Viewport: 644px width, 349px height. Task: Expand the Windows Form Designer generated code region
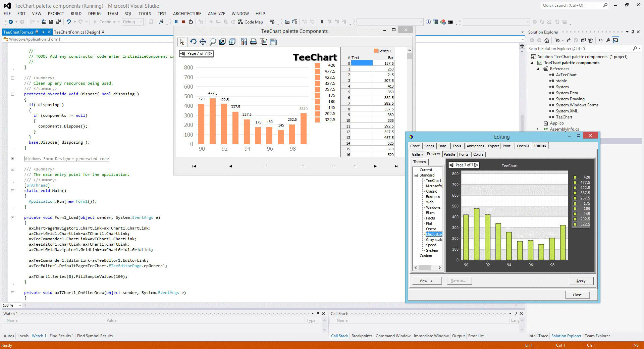[12, 158]
